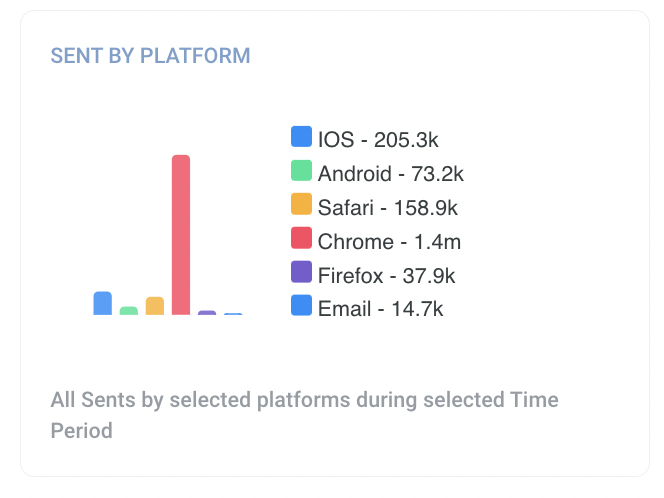
Task: Select the blue IOS bar in chart
Action: tap(103, 303)
